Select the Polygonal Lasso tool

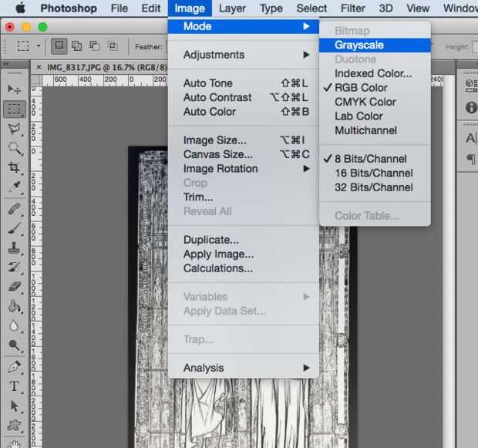(x=15, y=129)
